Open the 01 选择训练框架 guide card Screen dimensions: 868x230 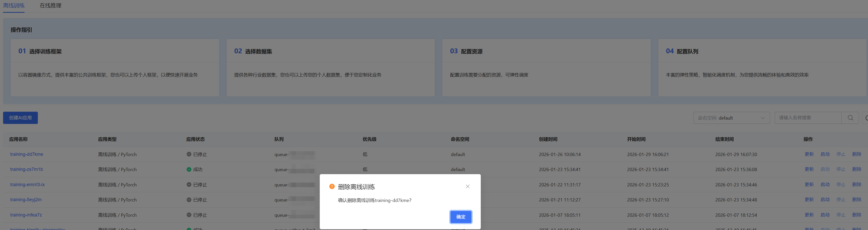tap(115, 68)
